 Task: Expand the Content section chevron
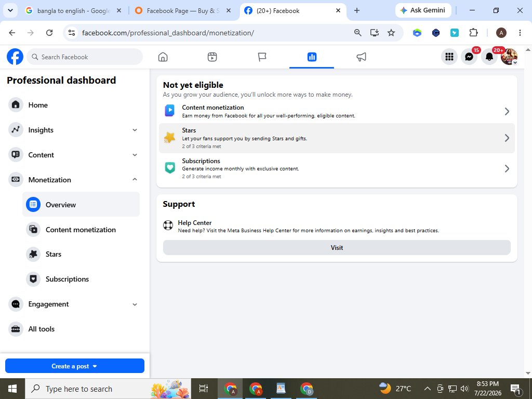pos(135,155)
